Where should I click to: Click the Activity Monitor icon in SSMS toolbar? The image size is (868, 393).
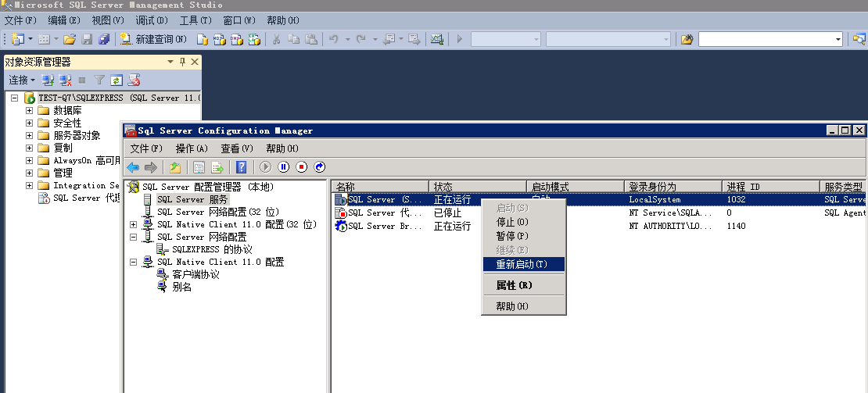[x=437, y=39]
